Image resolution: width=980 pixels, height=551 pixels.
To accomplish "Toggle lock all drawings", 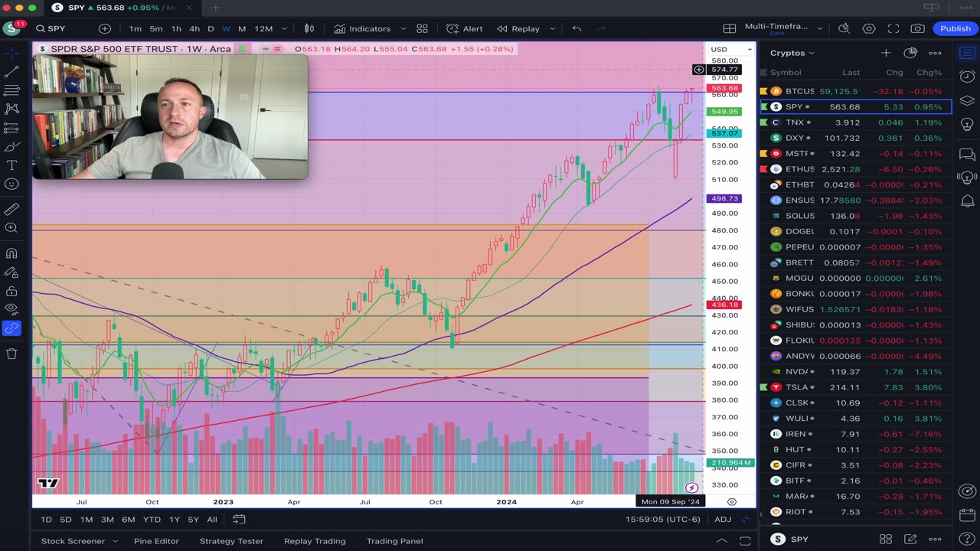I will pos(11,291).
